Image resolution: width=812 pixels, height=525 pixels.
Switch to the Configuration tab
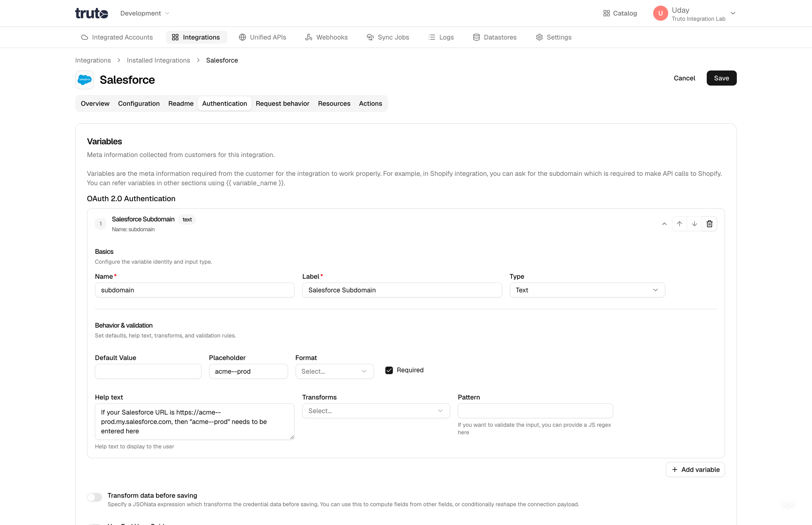point(139,103)
